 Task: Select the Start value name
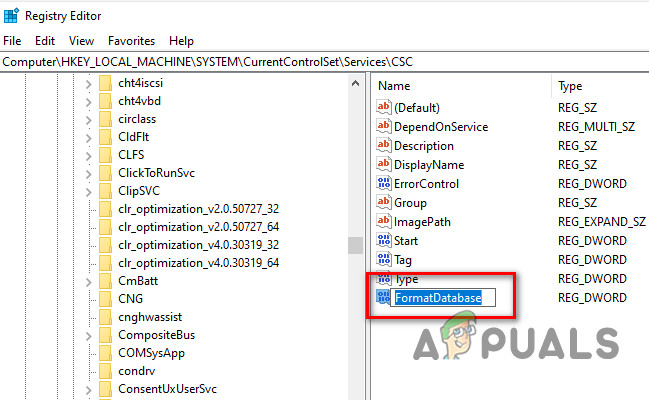coord(406,241)
